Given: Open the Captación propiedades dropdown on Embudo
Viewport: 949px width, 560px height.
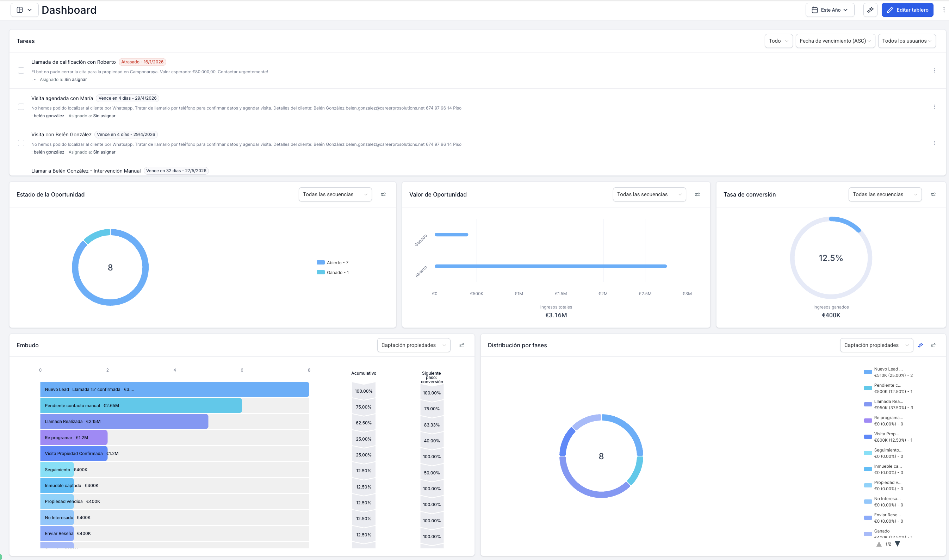Looking at the screenshot, I should pyautogui.click(x=414, y=345).
